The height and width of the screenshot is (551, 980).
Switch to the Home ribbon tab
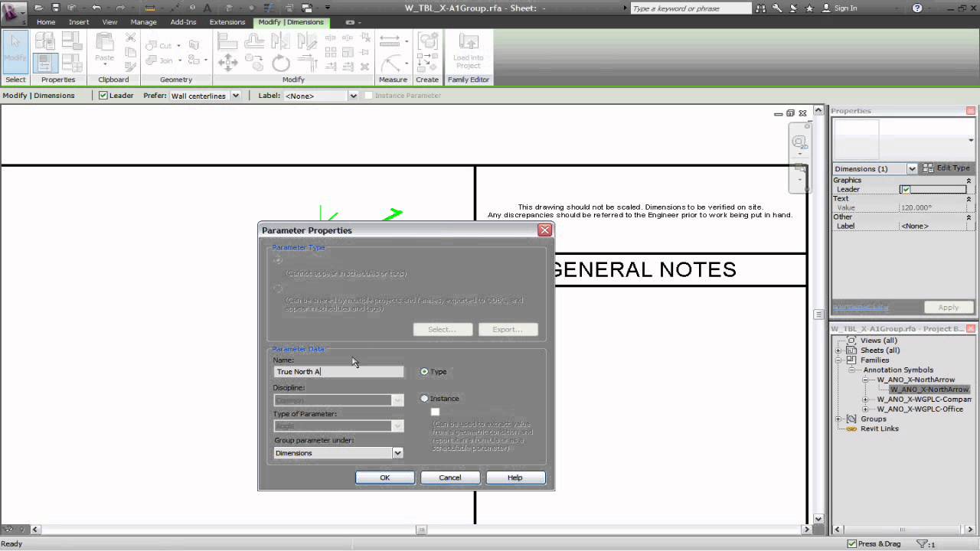pyautogui.click(x=45, y=22)
